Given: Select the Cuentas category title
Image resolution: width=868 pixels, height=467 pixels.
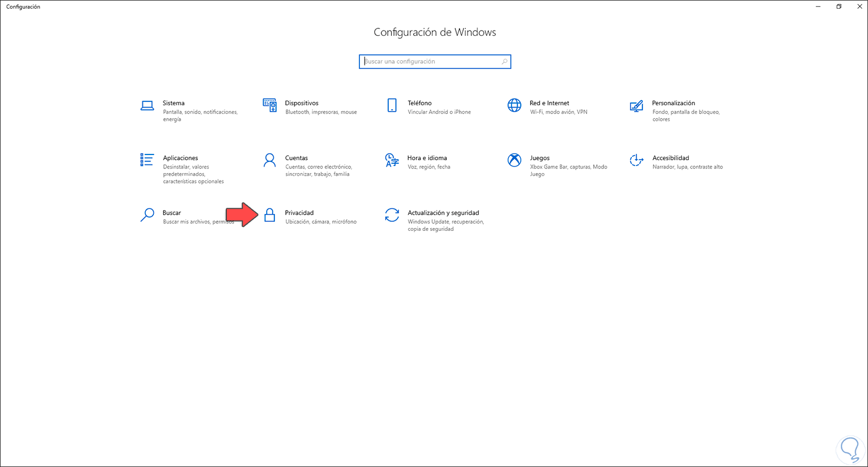Looking at the screenshot, I should (x=296, y=158).
